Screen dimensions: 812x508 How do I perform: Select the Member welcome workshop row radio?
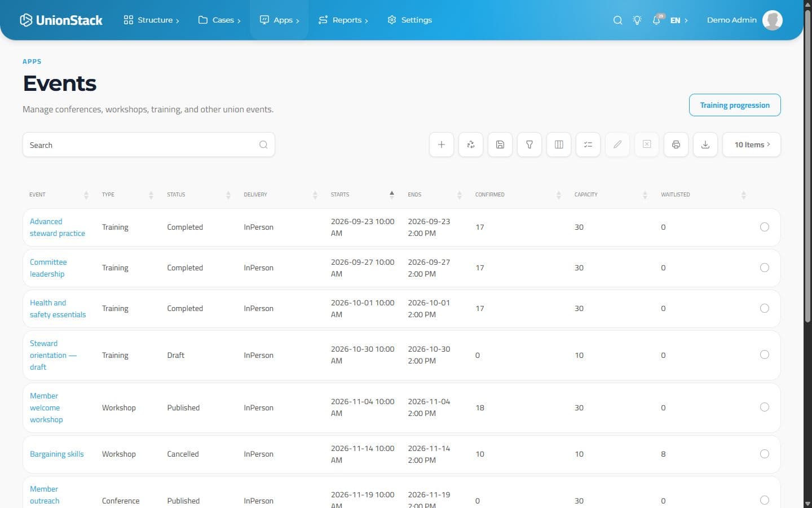(x=765, y=407)
